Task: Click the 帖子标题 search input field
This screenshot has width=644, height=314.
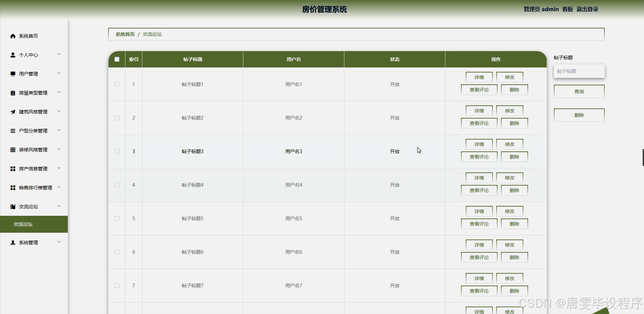Action: (579, 71)
